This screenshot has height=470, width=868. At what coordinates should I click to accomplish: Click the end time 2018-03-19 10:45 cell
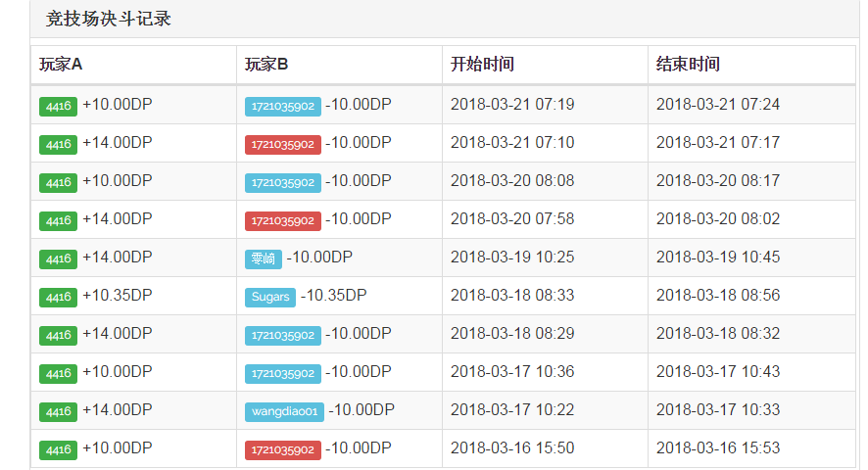click(718, 258)
